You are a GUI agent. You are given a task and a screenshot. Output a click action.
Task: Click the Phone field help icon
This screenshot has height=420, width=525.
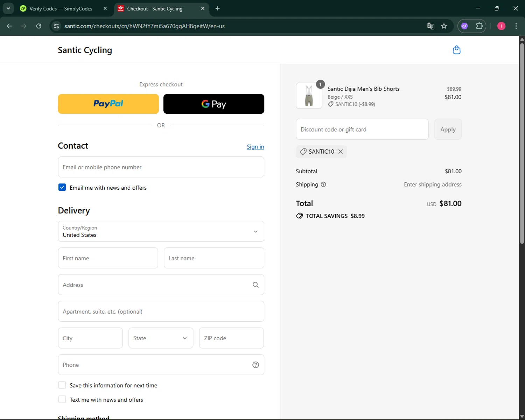[255, 365]
